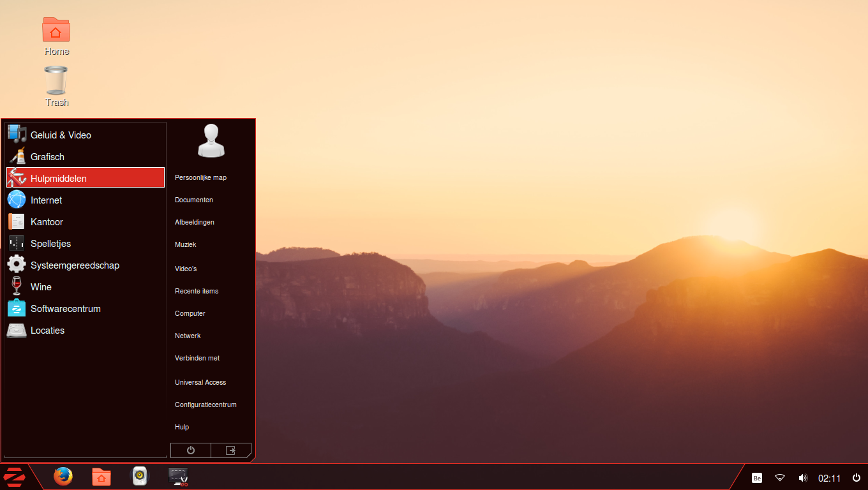Open the Kantoor category
This screenshot has height=490, width=868.
(47, 221)
